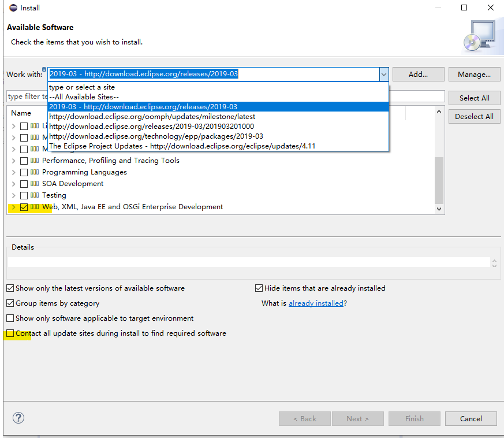This screenshot has height=438, width=504.
Task: Click the Details box up arrow
Action: click(494, 261)
